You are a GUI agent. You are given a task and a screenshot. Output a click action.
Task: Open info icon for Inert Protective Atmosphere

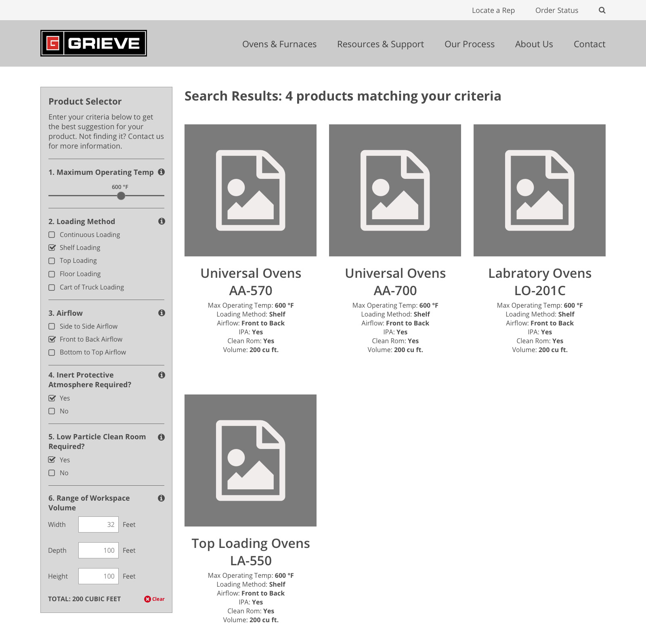[x=161, y=375]
